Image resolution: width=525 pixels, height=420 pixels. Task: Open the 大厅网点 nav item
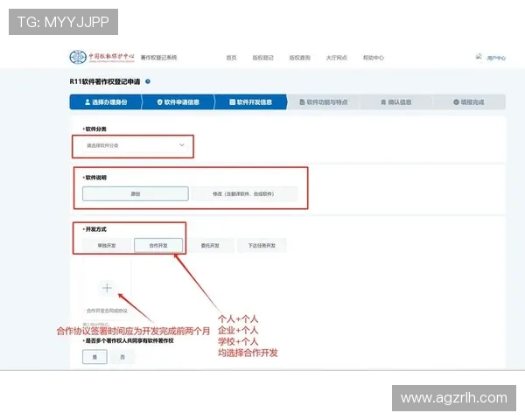[x=337, y=58]
